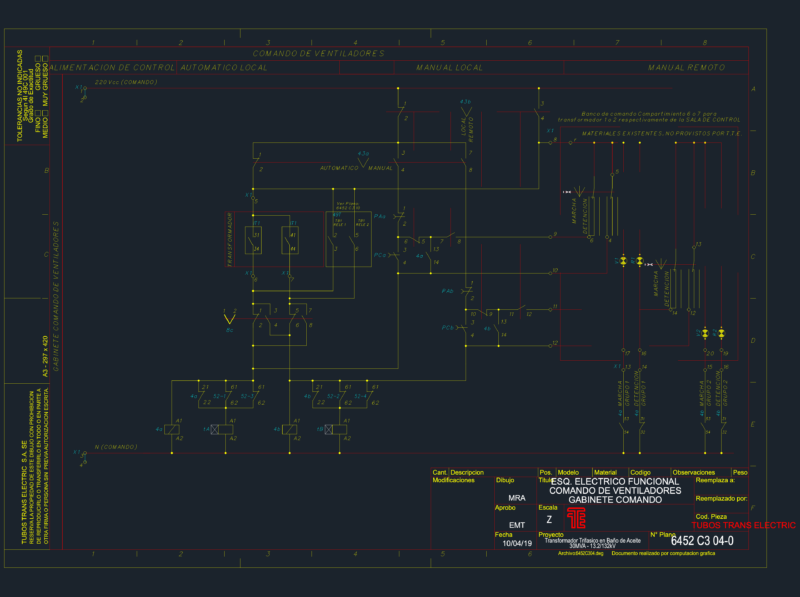Image resolution: width=800 pixels, height=597 pixels.
Task: Select approver initials 'EMT'
Action: click(517, 525)
